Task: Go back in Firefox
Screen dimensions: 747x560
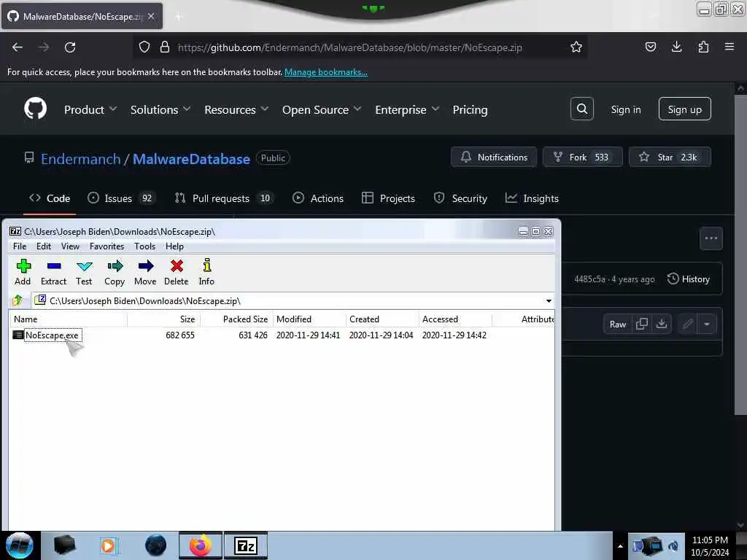Action: point(18,47)
